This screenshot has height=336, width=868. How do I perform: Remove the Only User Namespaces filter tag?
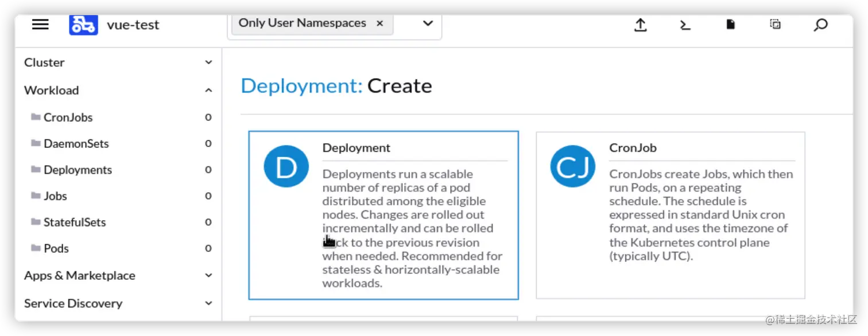click(x=379, y=24)
